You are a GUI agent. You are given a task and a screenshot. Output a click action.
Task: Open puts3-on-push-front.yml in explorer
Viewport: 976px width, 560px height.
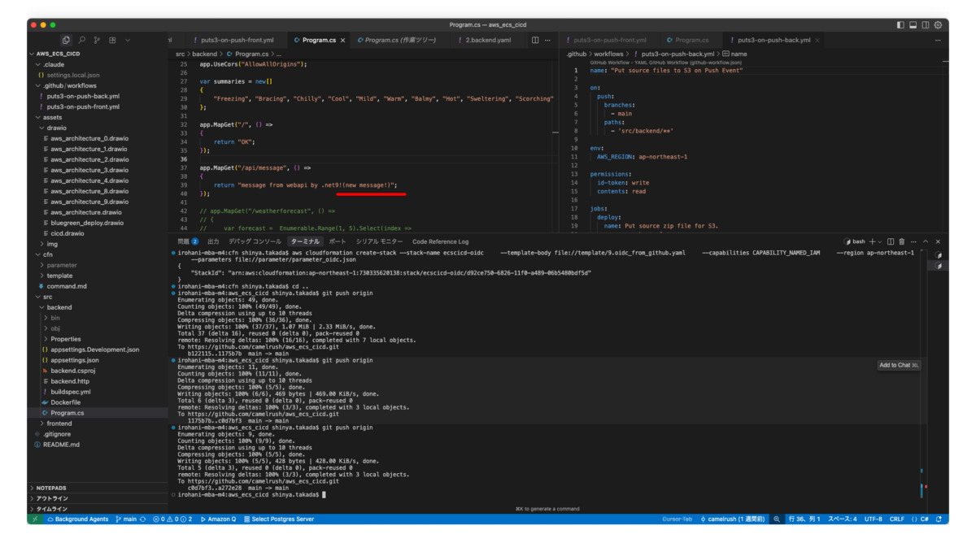click(x=97, y=106)
